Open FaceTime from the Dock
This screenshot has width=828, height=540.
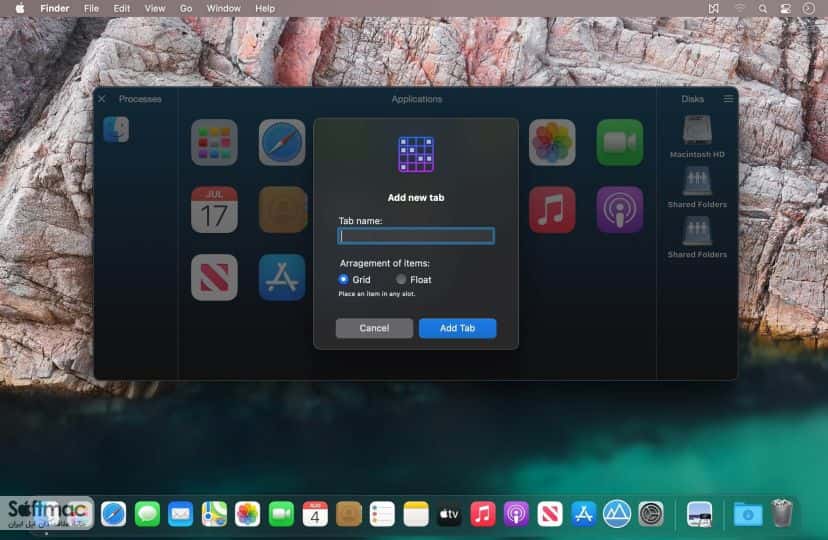[x=281, y=514]
